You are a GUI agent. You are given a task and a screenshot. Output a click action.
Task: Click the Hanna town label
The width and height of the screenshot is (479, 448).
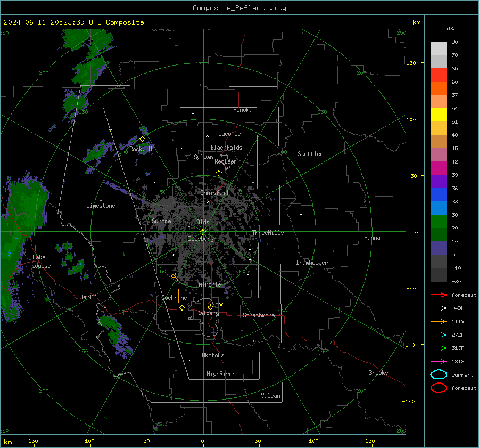pyautogui.click(x=372, y=238)
